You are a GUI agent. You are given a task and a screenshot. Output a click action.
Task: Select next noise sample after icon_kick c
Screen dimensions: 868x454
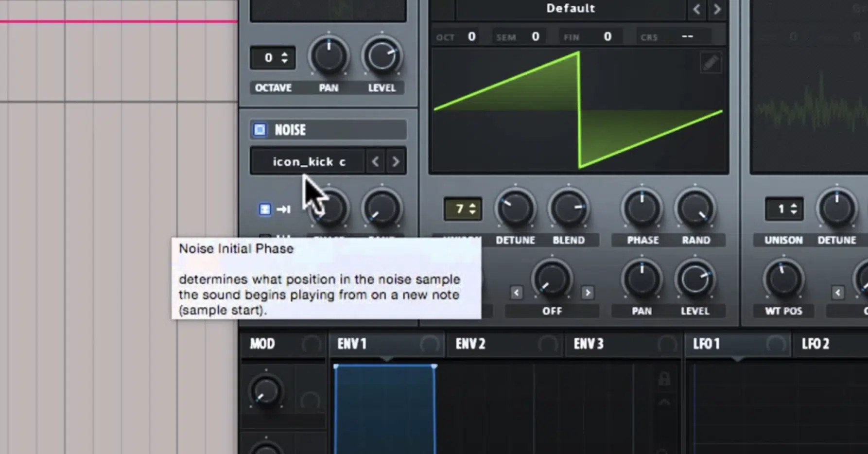(x=396, y=161)
